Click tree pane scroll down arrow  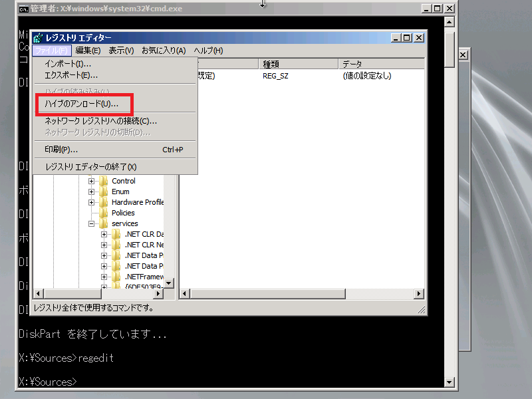[169, 283]
